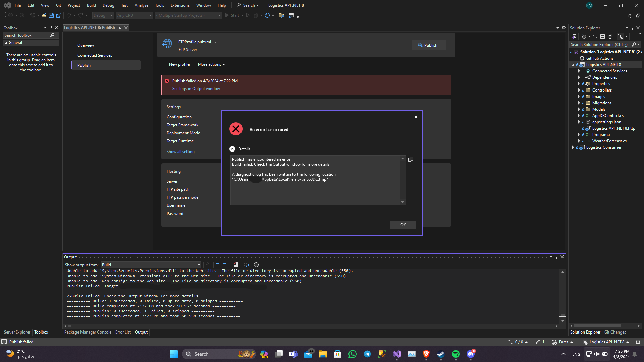This screenshot has width=644, height=362.
Task: Toggle Preview Selected Items in Solution Explorer
Action: tap(621, 36)
